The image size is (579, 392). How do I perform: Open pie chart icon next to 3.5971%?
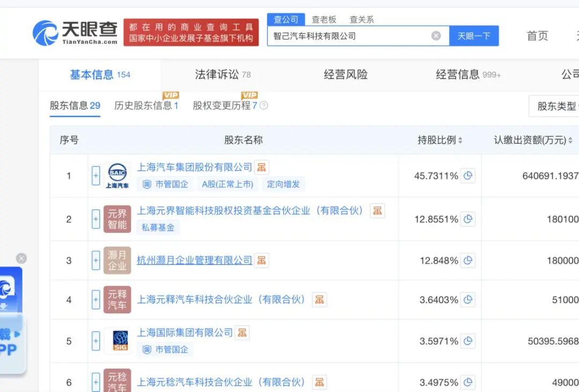[468, 341]
